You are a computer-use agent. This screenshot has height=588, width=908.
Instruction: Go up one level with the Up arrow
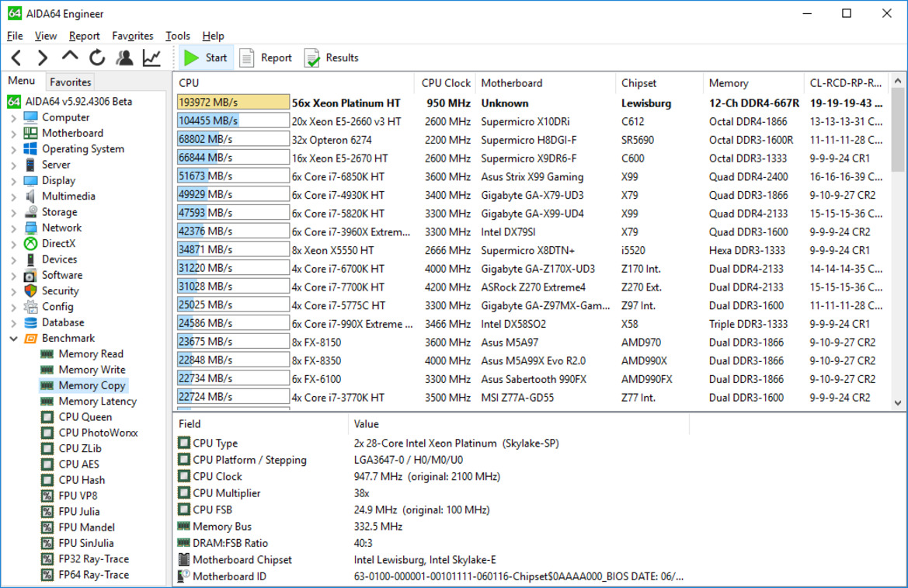click(x=69, y=57)
